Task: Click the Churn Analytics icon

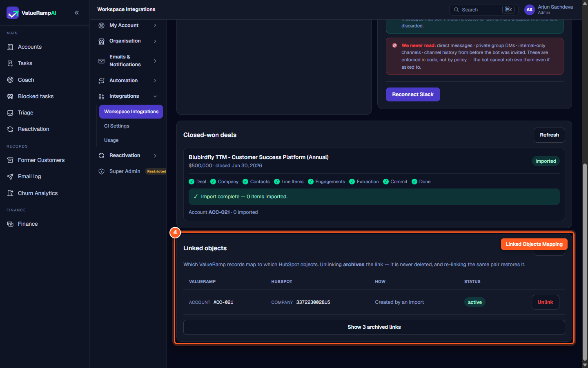Action: point(10,193)
